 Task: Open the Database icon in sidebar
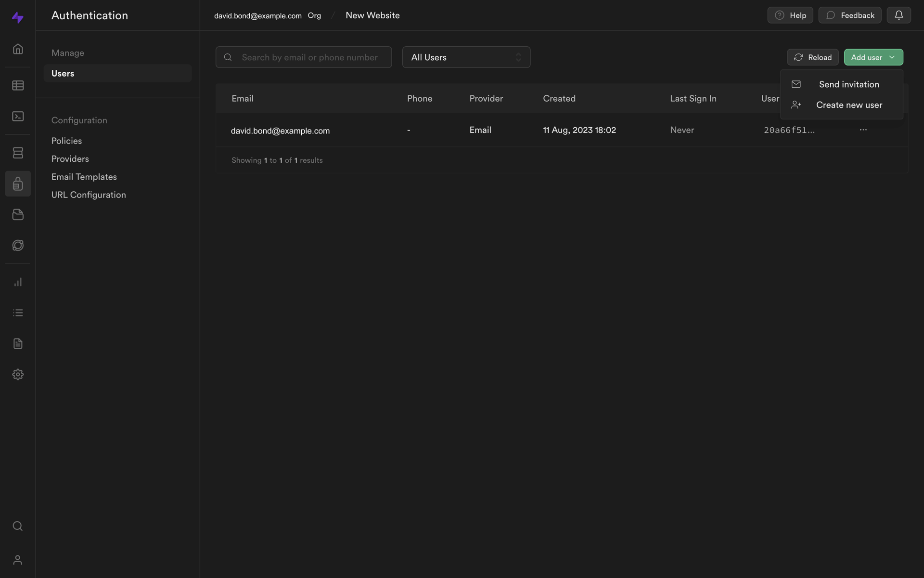[18, 153]
